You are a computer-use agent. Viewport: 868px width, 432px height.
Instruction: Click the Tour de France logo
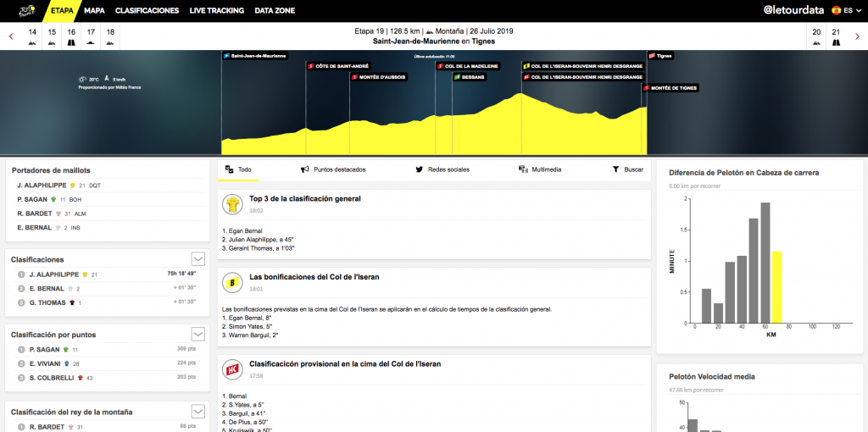pos(26,10)
